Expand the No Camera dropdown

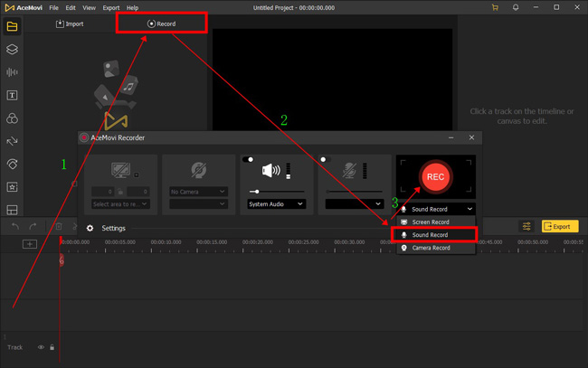tap(198, 192)
